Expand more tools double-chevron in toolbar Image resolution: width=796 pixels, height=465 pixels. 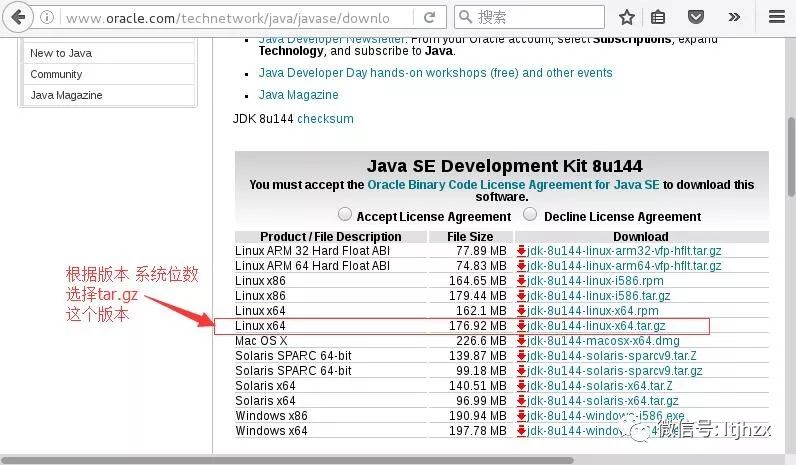734,17
